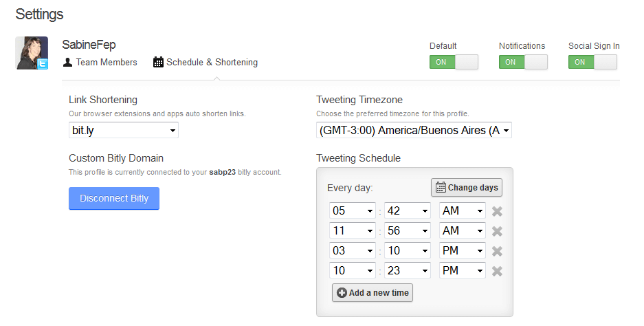Delete the 11:56 AM tweet time
This screenshot has width=644, height=326.
click(x=497, y=231)
